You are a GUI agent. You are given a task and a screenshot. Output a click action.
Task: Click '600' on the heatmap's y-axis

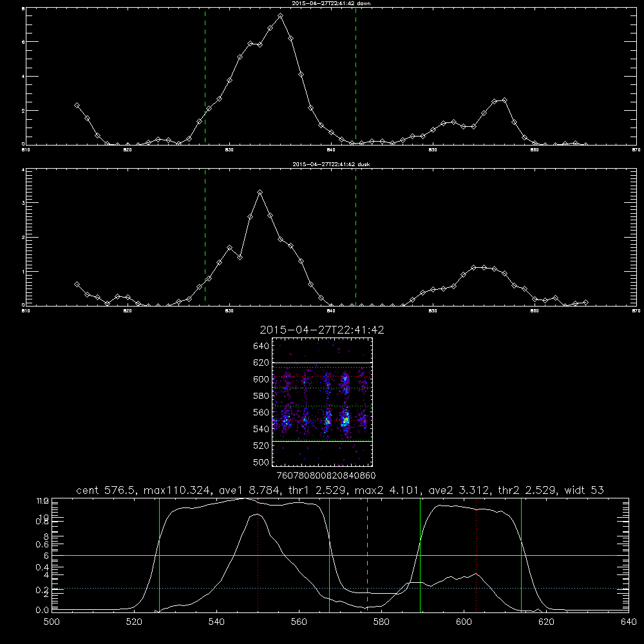(x=261, y=379)
